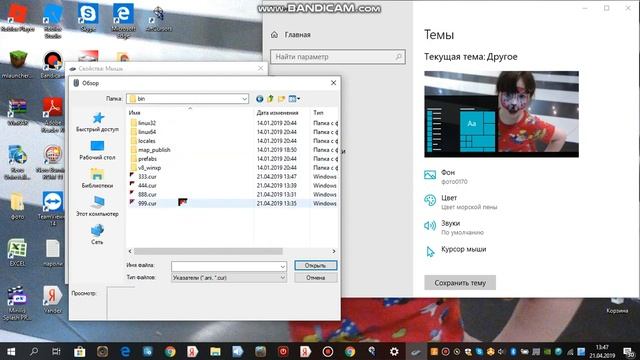Choose Этот компьютер in the places bar
Screen dimensions: 640x360
point(98,207)
